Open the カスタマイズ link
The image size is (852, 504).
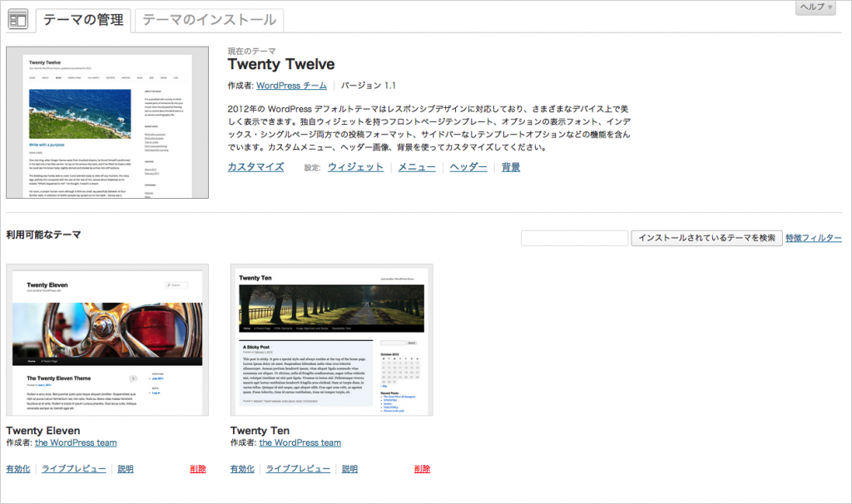pyautogui.click(x=255, y=167)
